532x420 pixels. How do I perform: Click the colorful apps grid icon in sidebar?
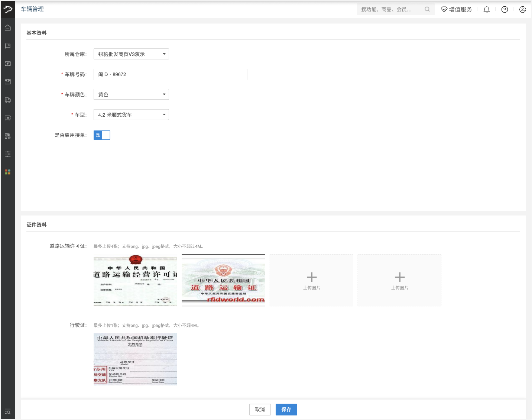coord(7,172)
